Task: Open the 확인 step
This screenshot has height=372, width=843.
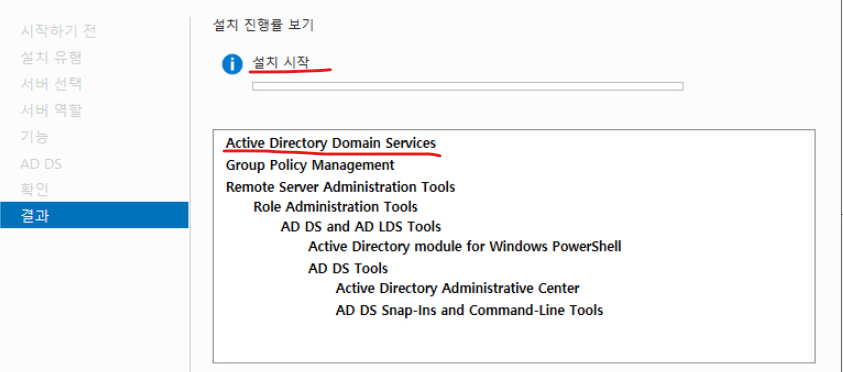Action: pos(34,189)
